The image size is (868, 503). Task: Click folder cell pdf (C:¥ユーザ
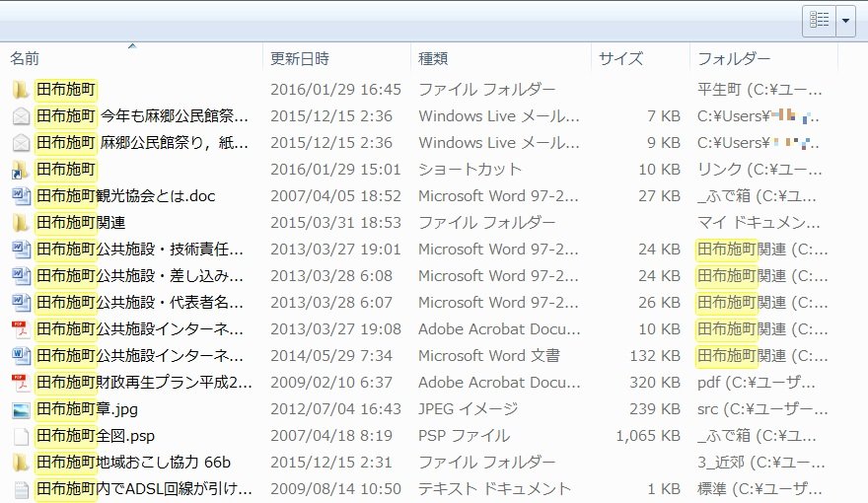pyautogui.click(x=757, y=382)
